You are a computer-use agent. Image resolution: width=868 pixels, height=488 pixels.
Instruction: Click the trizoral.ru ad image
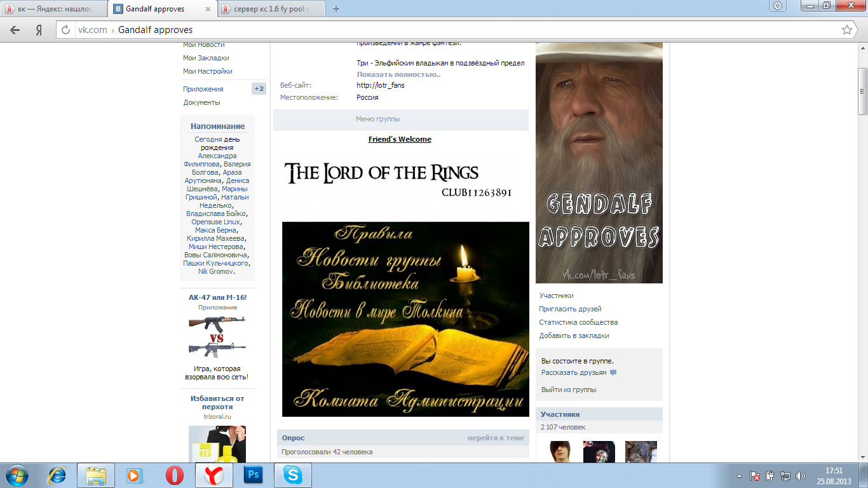pos(217,444)
